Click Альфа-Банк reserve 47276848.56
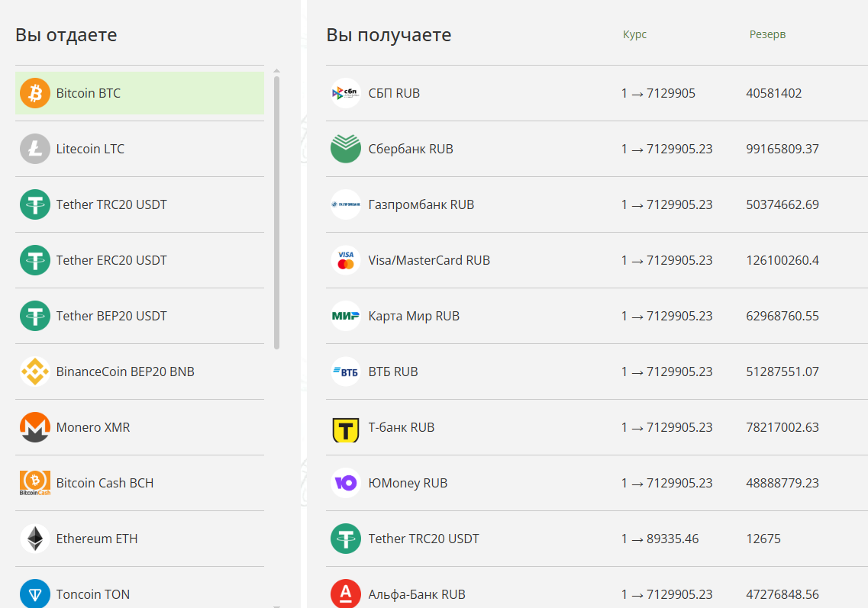Screen dimensions: 868x608 point(782,594)
